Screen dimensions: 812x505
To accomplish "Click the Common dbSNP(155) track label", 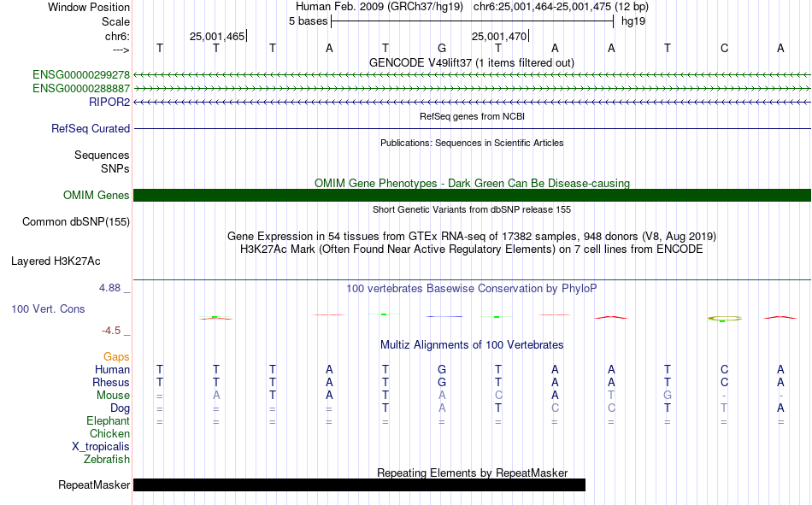I will 76,221.
